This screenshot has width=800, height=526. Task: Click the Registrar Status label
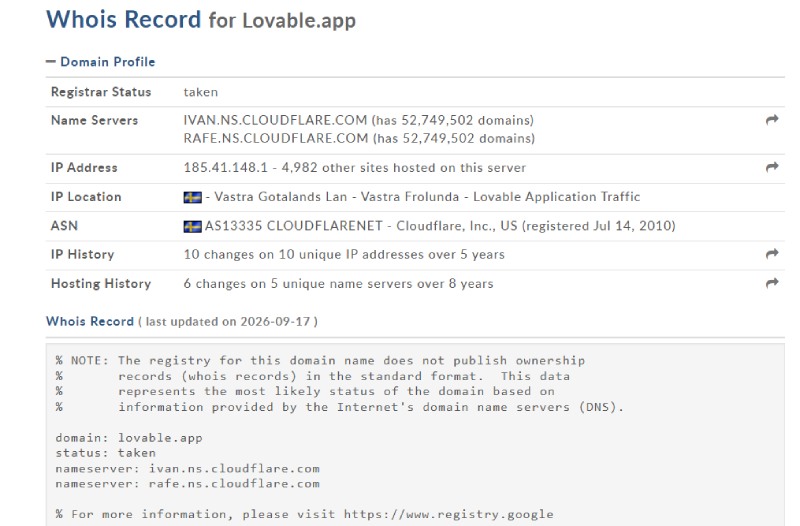tap(101, 92)
